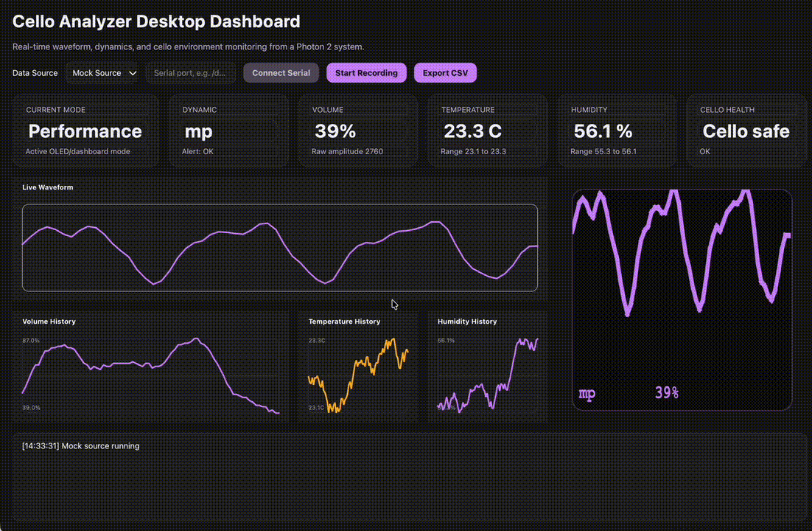Click the Volume History line chart
Screen dimensions: 812x531
tap(151, 375)
